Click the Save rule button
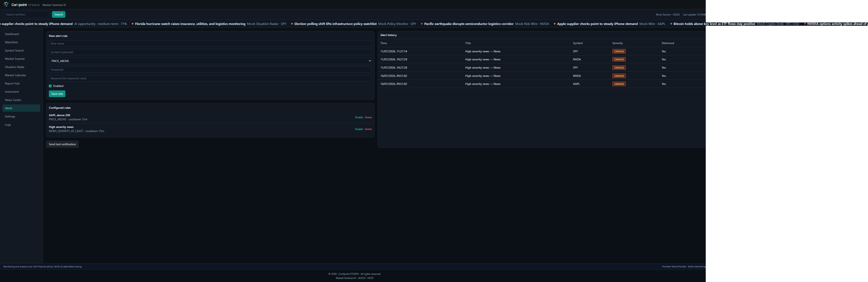Viewport: 868px width, 282px height. (57, 94)
